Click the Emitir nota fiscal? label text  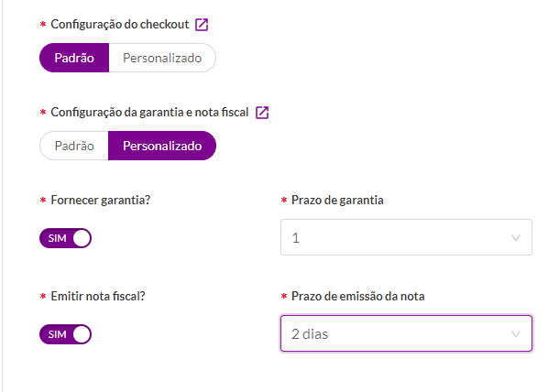(x=98, y=296)
